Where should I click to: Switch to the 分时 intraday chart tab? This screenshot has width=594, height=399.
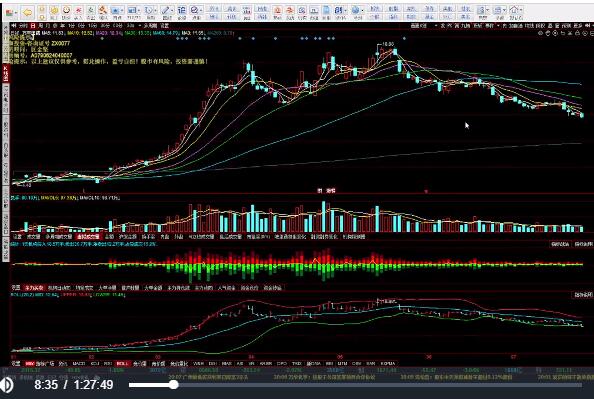[x=23, y=26]
